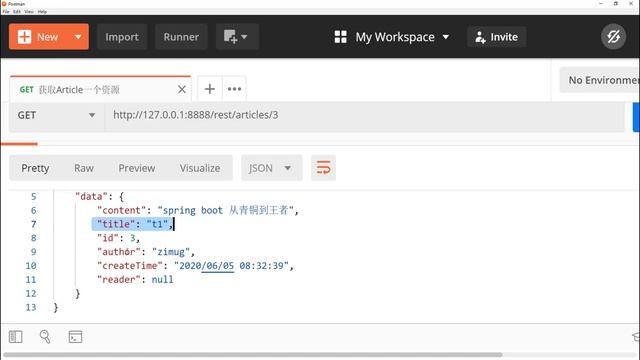The width and height of the screenshot is (640, 360).
Task: Open the No Environment dropdown
Action: (601, 80)
